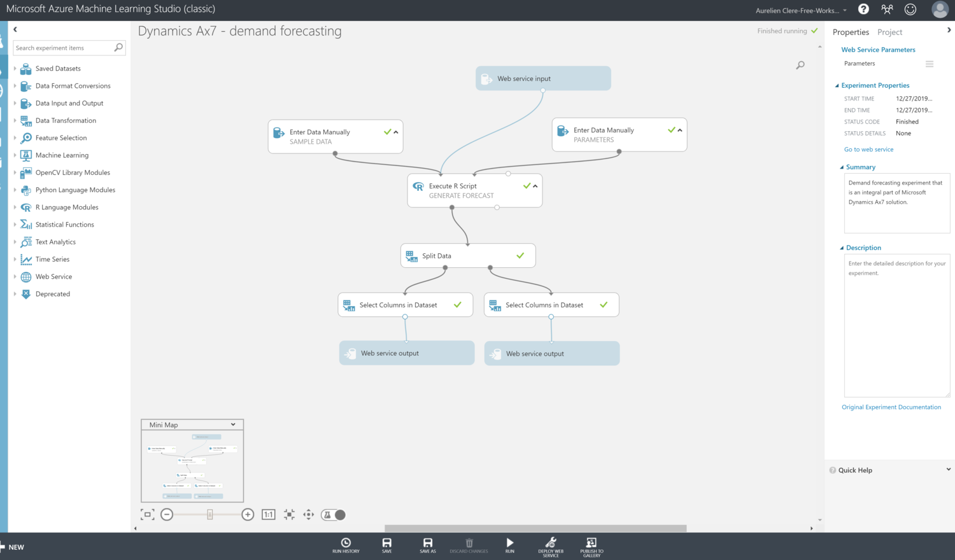Select the Feature Selection category
Viewport: 955px width, 560px height.
[x=61, y=138]
